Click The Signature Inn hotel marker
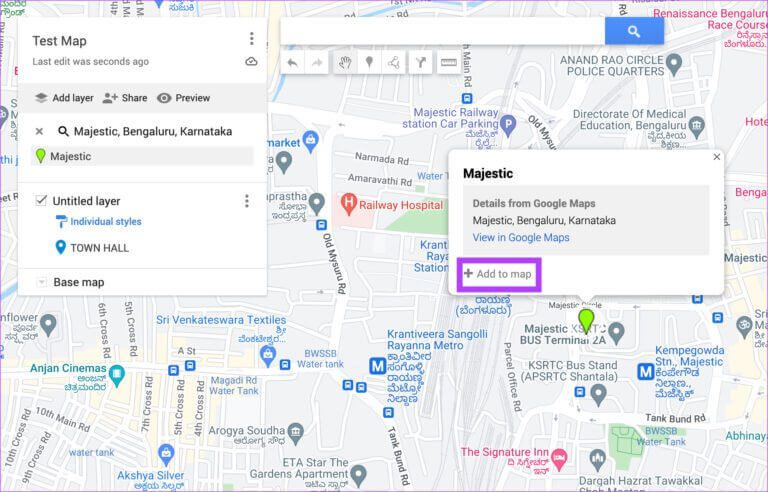 coord(559,458)
